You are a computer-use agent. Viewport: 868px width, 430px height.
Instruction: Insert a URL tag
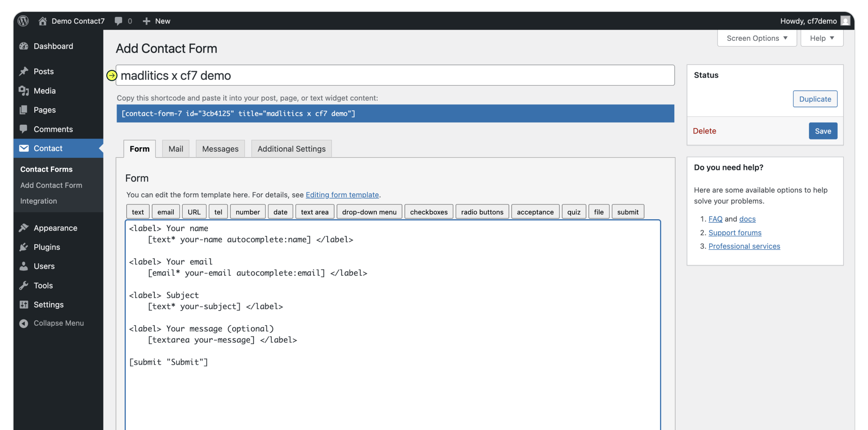194,212
